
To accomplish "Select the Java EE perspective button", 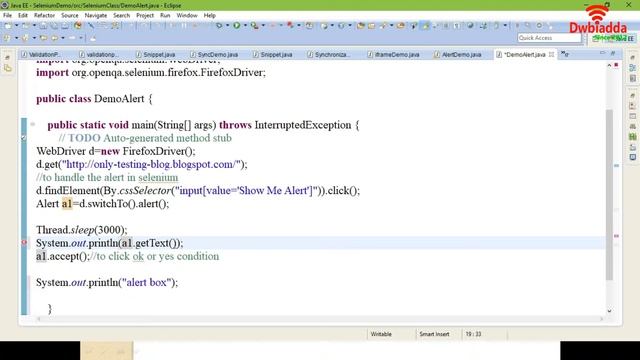I will coord(620,38).
